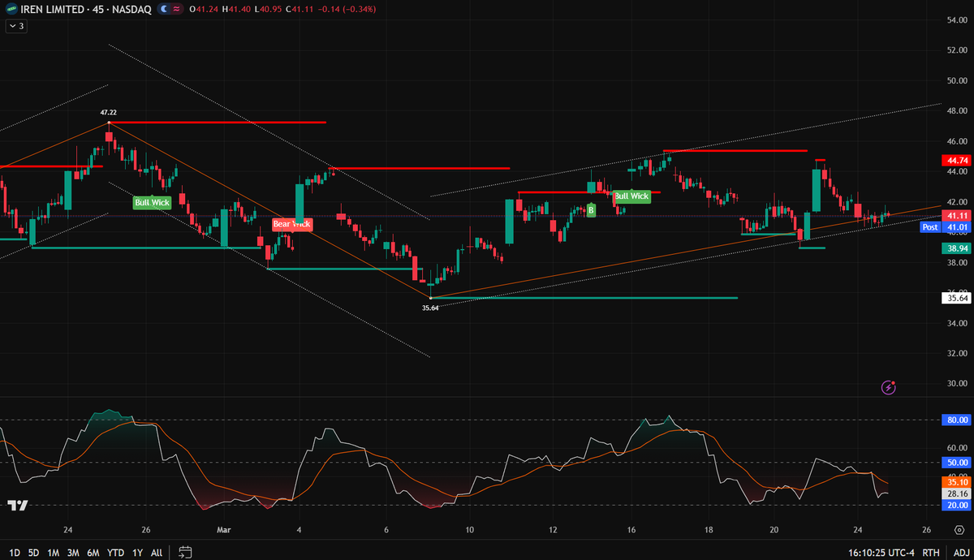Image resolution: width=974 pixels, height=560 pixels.
Task: Click the 80.00 oscillator level label
Action: pyautogui.click(x=956, y=420)
